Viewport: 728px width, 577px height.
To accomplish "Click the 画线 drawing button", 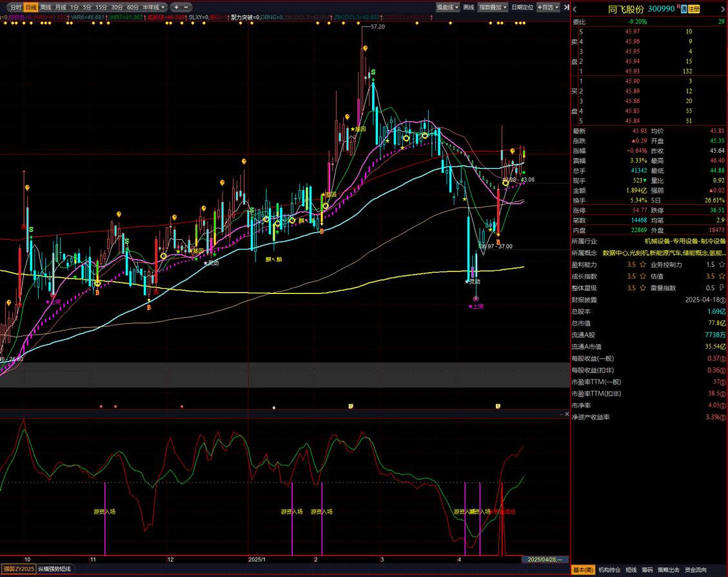I will pos(469,7).
